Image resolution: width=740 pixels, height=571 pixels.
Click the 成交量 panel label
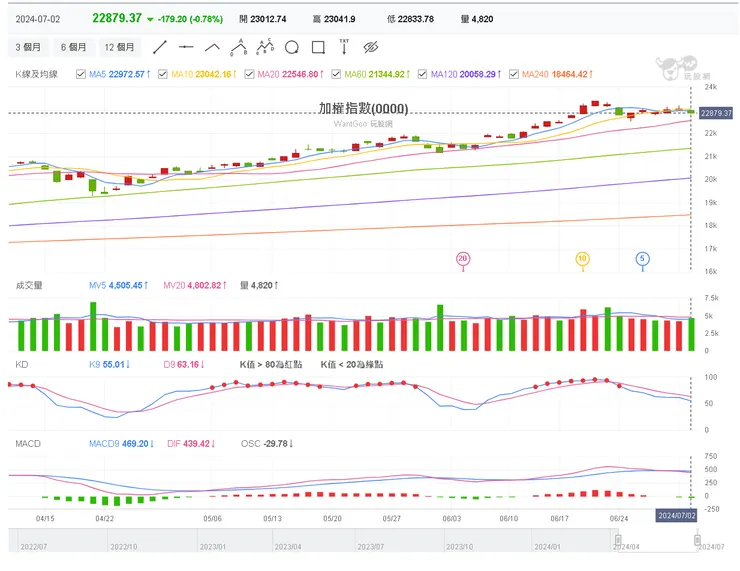tap(29, 285)
